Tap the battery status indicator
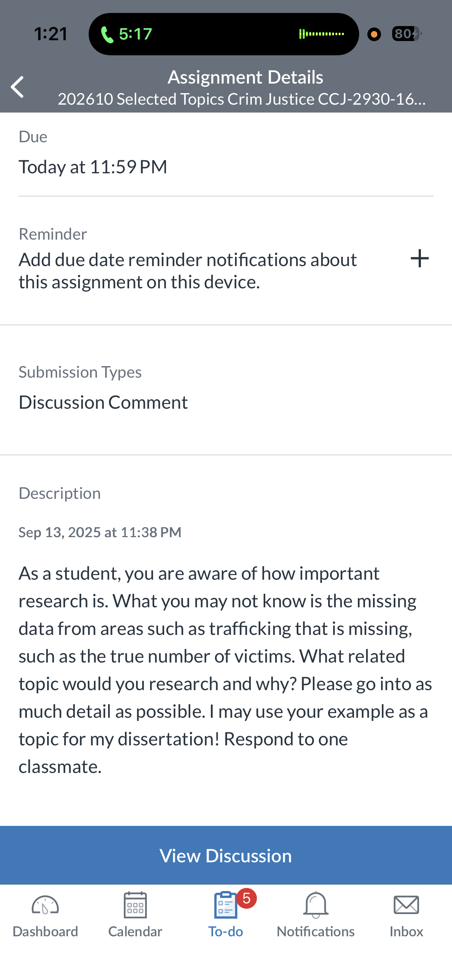452x980 pixels. click(x=406, y=34)
